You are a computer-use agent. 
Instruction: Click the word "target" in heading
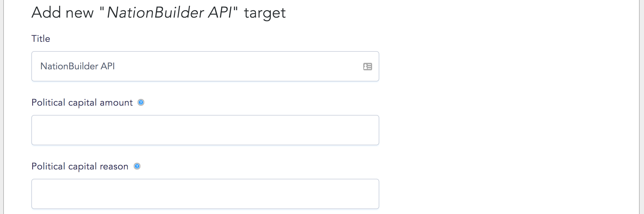click(x=265, y=13)
